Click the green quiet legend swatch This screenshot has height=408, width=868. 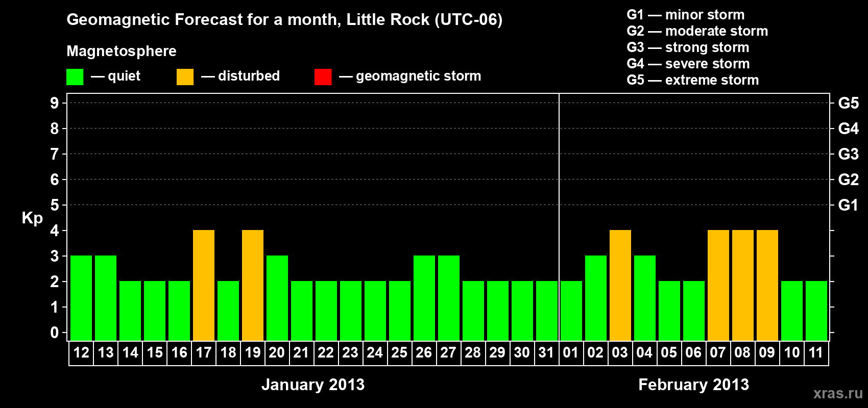tap(75, 77)
